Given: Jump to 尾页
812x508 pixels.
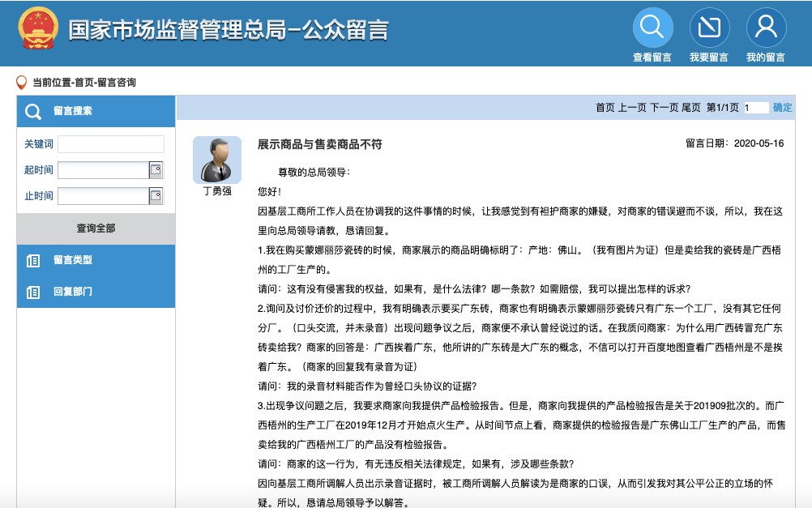Looking at the screenshot, I should pos(690,108).
